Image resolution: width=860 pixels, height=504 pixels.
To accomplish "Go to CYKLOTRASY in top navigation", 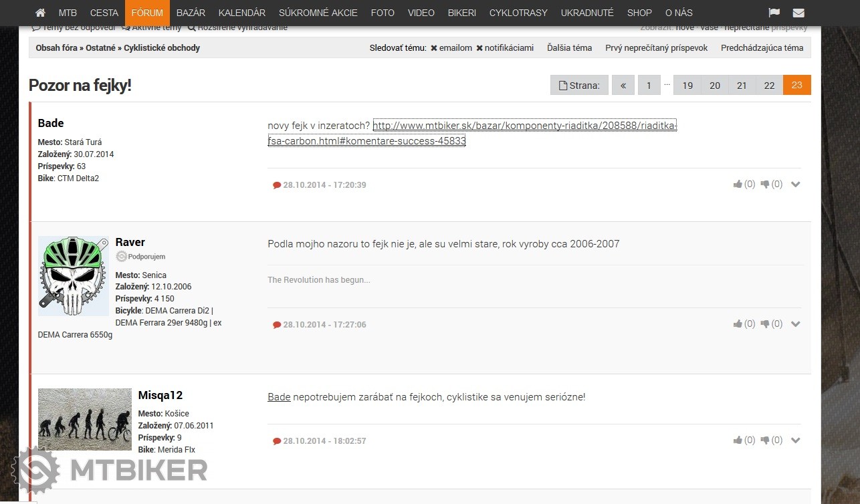I will click(518, 13).
